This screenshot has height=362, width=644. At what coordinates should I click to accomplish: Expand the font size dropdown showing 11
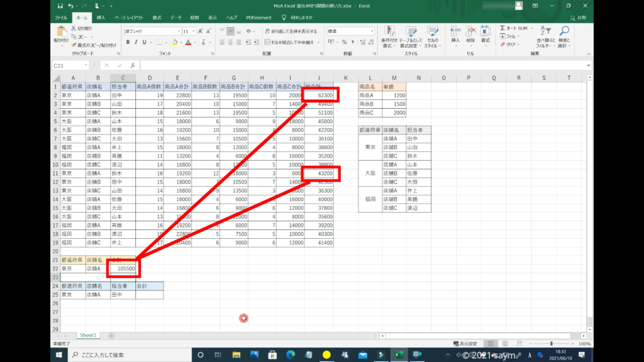click(192, 31)
